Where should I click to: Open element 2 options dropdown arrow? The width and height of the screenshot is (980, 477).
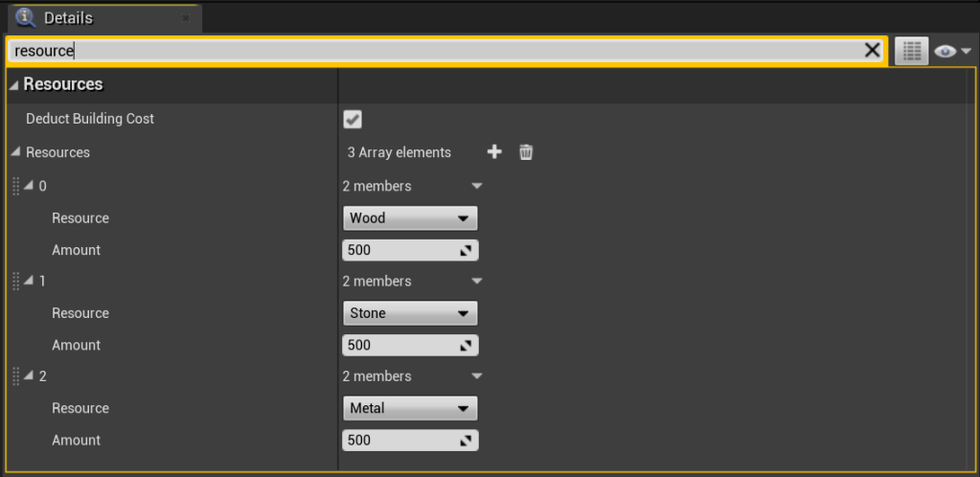click(x=477, y=376)
